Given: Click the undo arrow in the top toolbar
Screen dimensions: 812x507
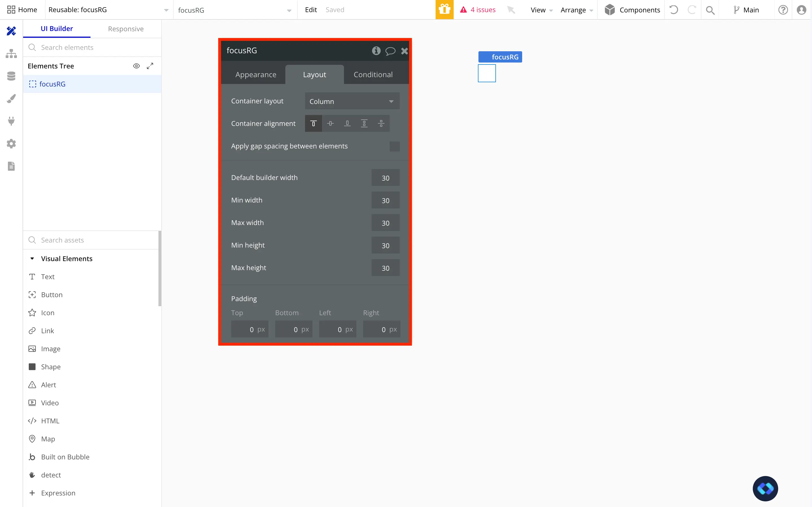Looking at the screenshot, I should tap(674, 10).
